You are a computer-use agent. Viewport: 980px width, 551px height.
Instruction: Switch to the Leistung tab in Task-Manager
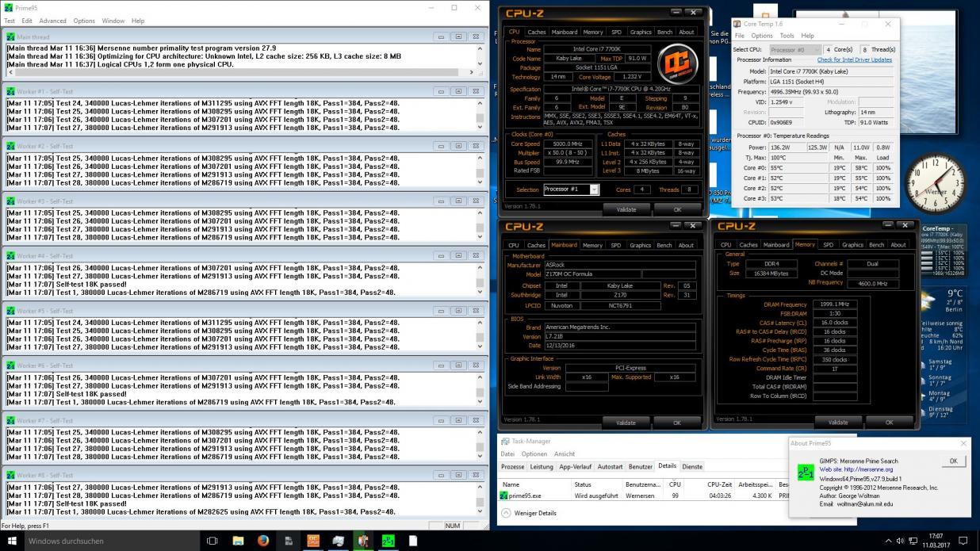(x=542, y=467)
